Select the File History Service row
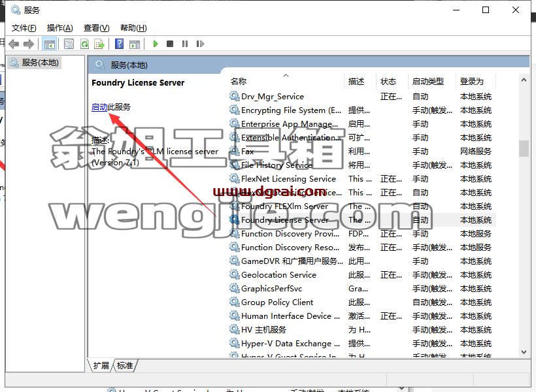Image resolution: width=536 pixels, height=392 pixels. coord(362,165)
